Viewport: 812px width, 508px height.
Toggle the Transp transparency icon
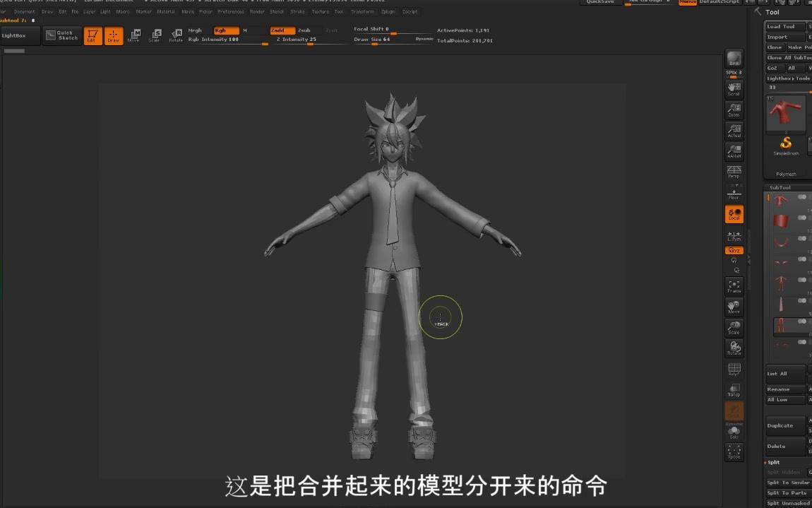pyautogui.click(x=734, y=390)
